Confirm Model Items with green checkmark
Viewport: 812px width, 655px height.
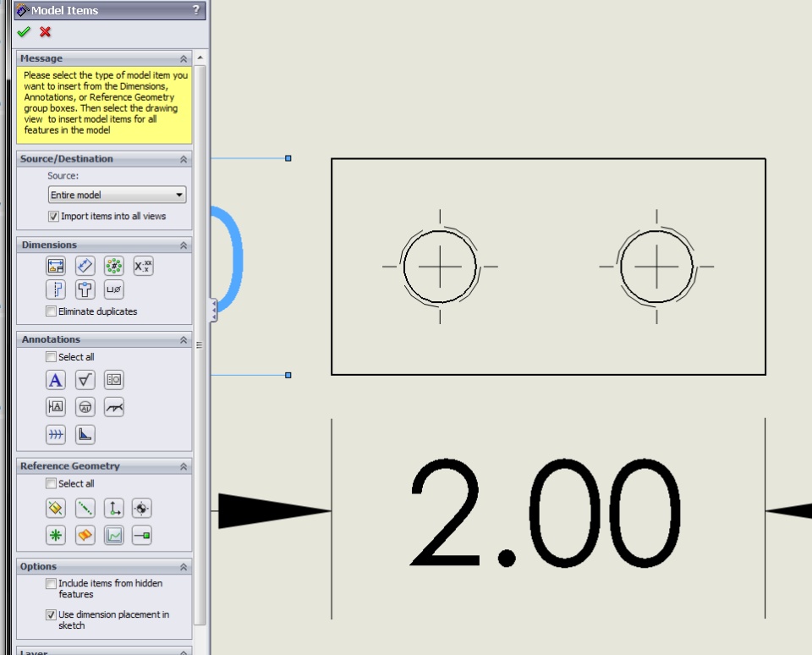pos(24,32)
